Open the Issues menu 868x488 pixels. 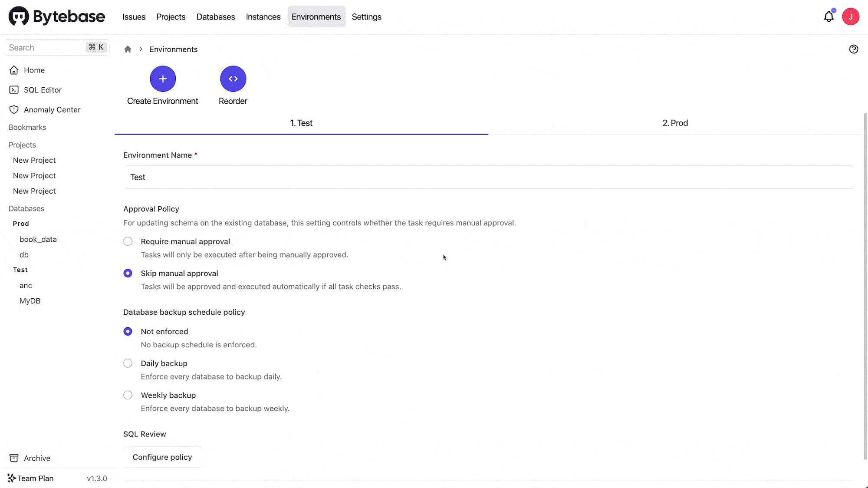click(x=134, y=16)
